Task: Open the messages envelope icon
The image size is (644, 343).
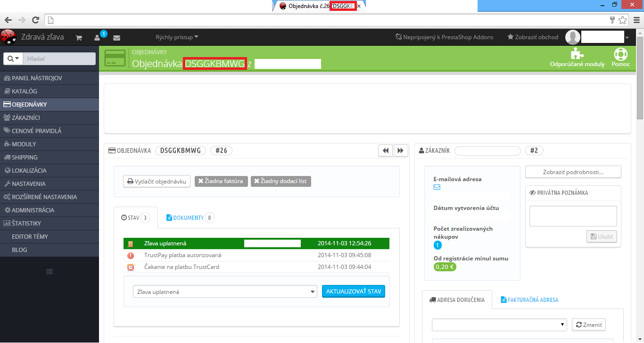Action: tap(116, 37)
